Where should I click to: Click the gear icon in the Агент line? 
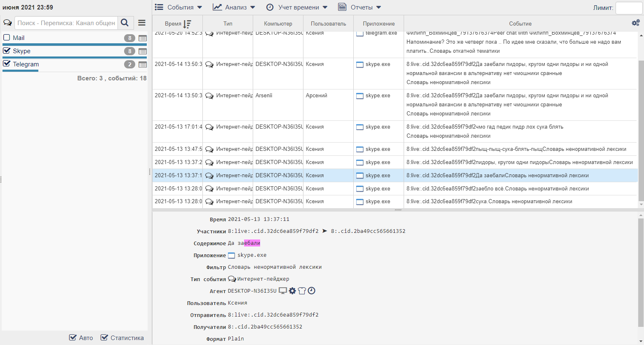292,291
